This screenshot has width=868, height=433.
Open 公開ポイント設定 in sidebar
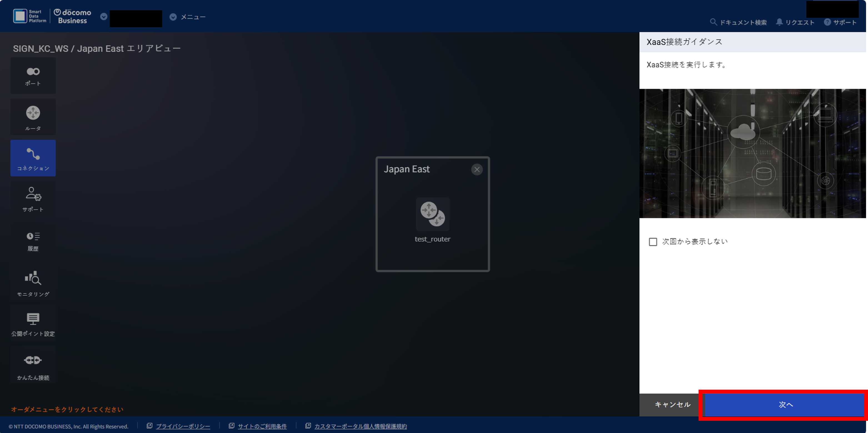(33, 324)
